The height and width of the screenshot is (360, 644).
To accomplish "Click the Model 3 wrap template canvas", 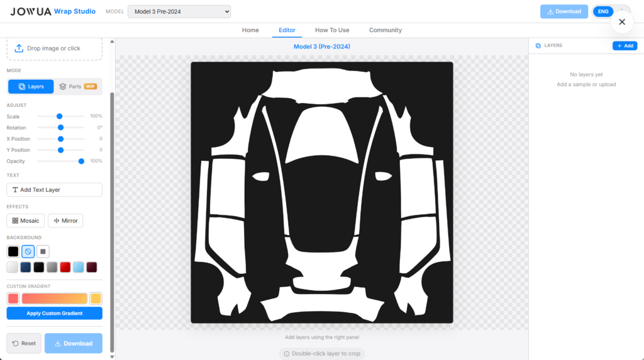I will 321,192.
